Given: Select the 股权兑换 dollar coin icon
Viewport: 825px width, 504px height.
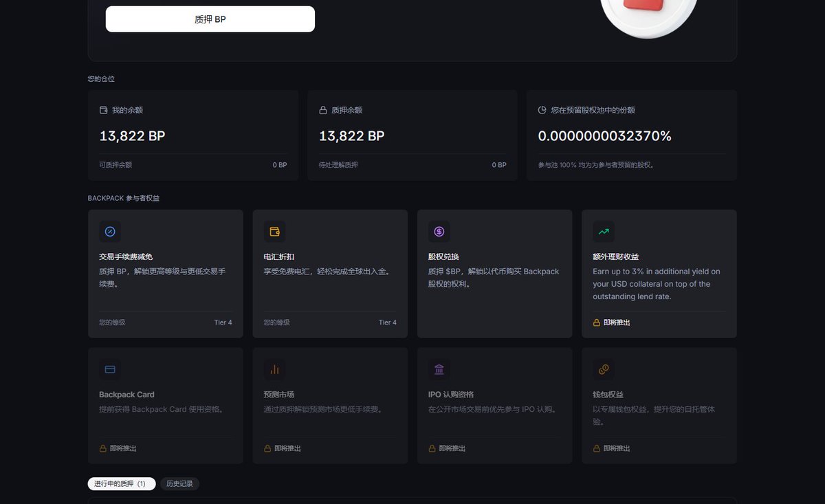Looking at the screenshot, I should pyautogui.click(x=439, y=232).
